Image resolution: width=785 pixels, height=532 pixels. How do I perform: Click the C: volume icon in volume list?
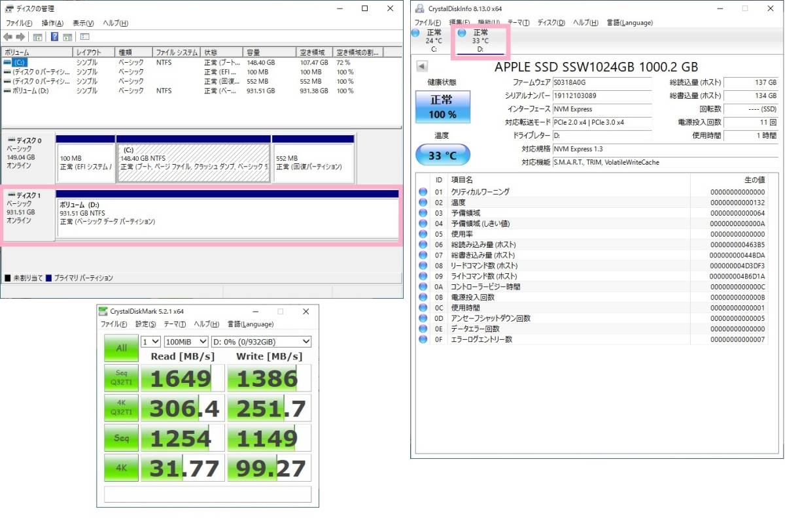(x=7, y=62)
